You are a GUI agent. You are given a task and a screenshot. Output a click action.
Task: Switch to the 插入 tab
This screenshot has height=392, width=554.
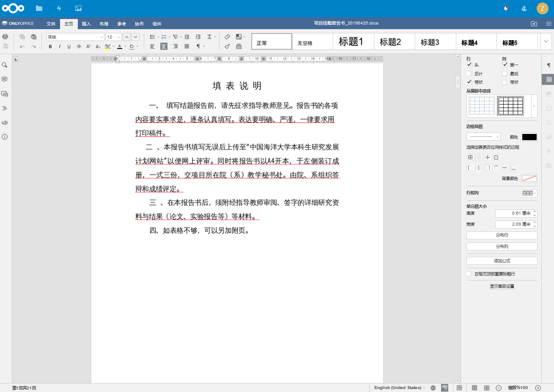pyautogui.click(x=86, y=24)
